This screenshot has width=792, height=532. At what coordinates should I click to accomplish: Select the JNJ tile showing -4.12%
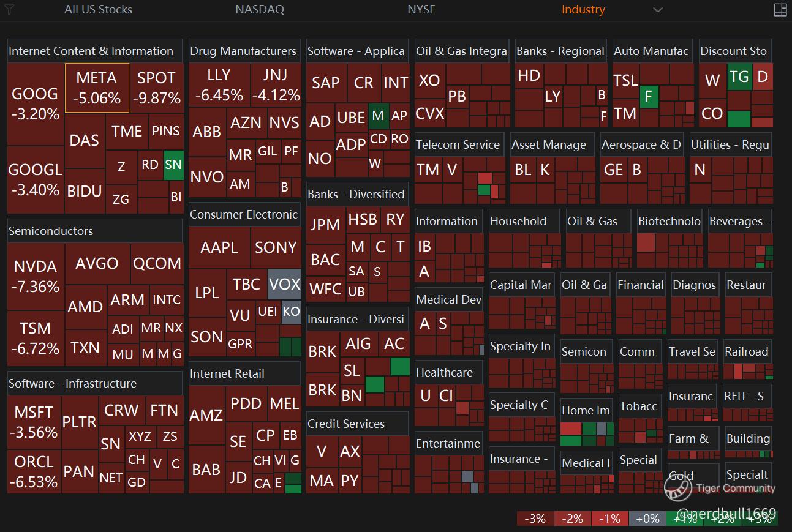point(276,85)
